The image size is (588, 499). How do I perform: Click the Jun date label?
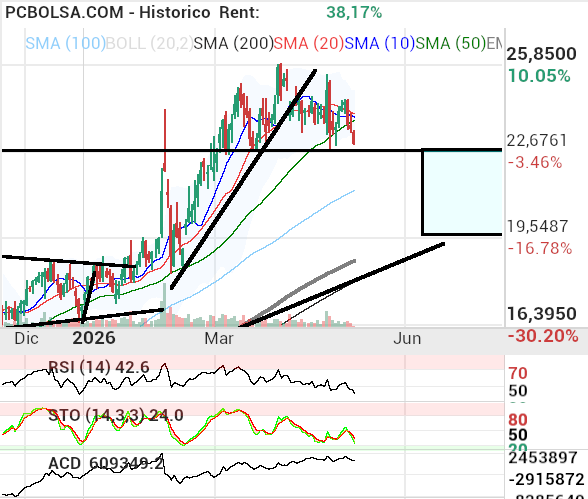407,339
